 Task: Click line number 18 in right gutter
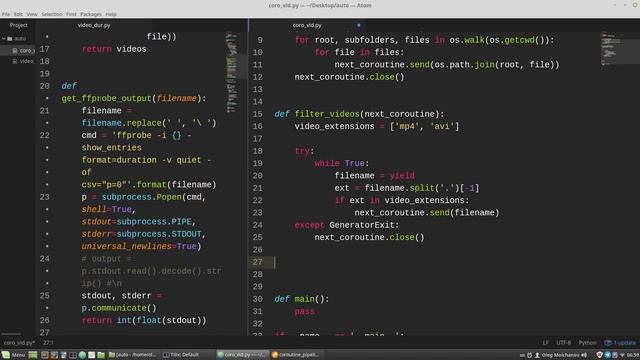258,151
